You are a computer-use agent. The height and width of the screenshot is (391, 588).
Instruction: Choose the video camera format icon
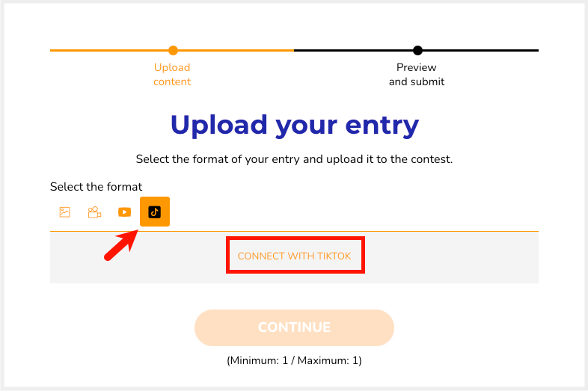pos(94,212)
